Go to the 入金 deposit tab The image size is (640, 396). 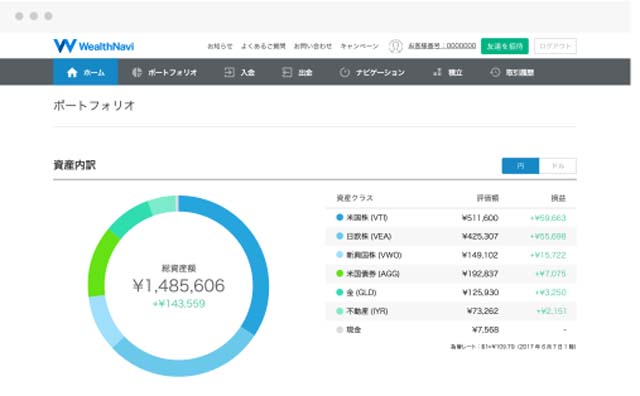[240, 72]
